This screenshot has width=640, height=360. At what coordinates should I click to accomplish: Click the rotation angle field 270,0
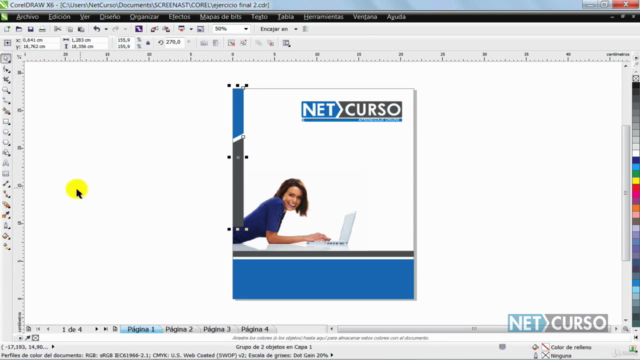[x=174, y=42]
